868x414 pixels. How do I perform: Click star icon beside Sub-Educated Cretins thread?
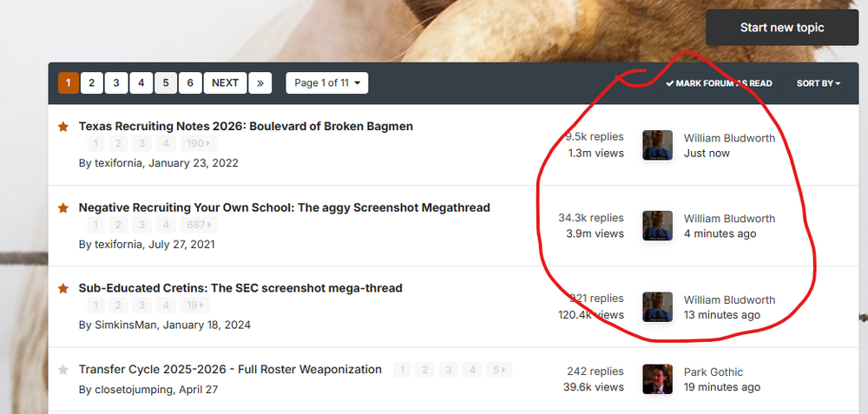(x=62, y=288)
